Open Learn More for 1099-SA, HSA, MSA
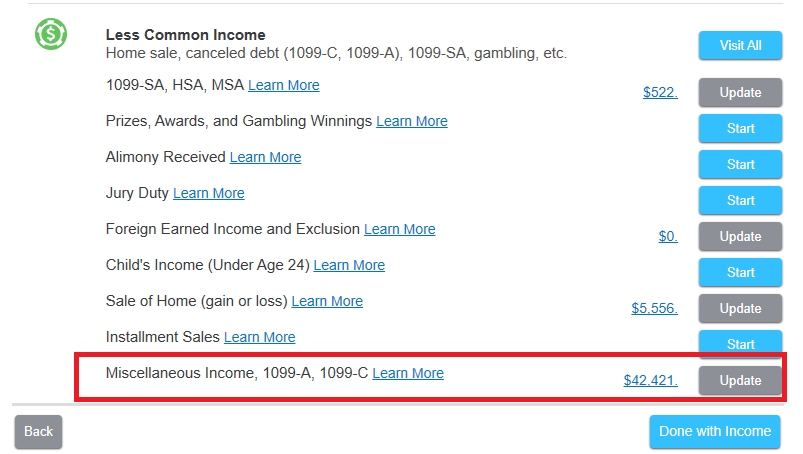Image resolution: width=803 pixels, height=454 pixels. 284,86
